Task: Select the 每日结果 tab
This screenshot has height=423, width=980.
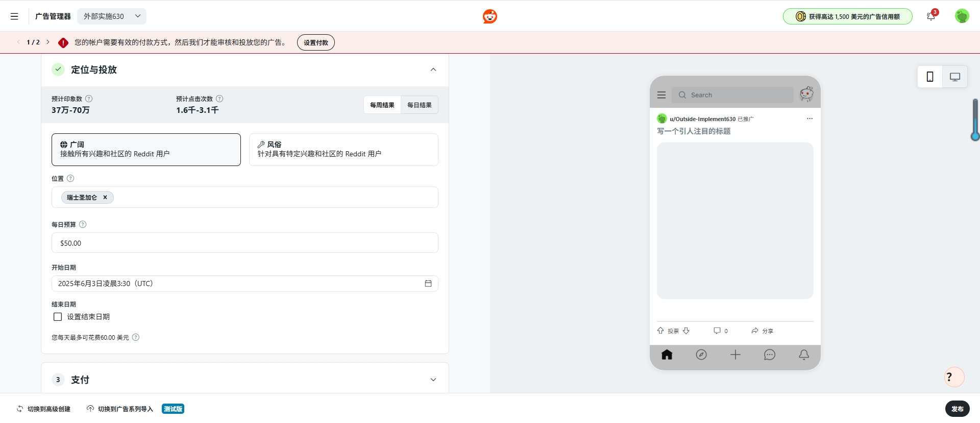Action: coord(420,105)
